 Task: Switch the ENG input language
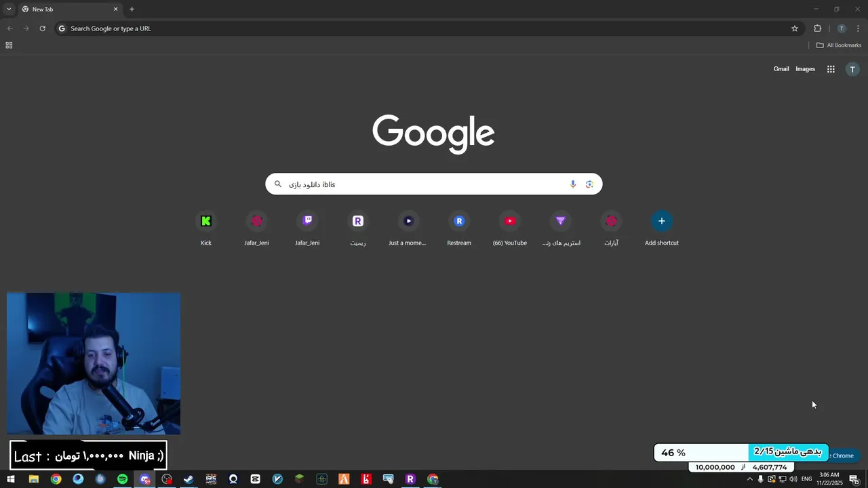[807, 479]
